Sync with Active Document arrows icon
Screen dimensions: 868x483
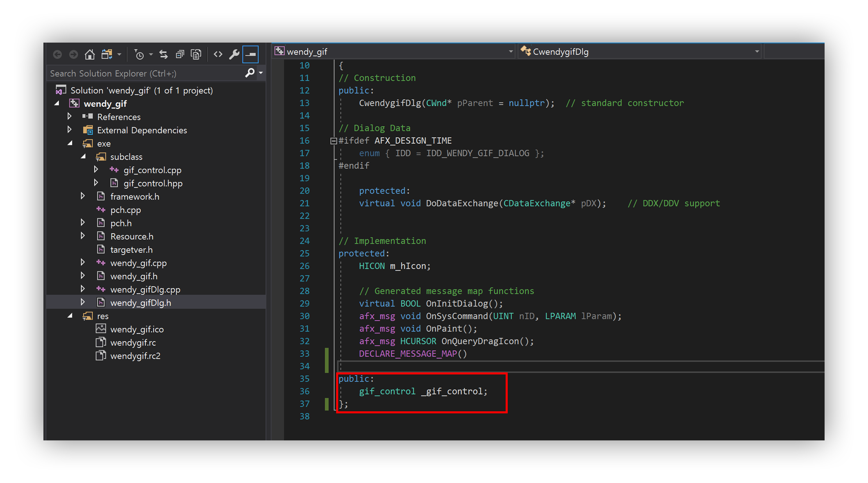163,54
